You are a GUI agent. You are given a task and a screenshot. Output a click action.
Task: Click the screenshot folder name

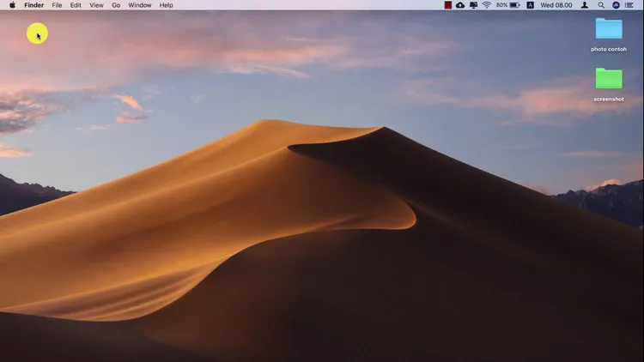pyautogui.click(x=609, y=100)
